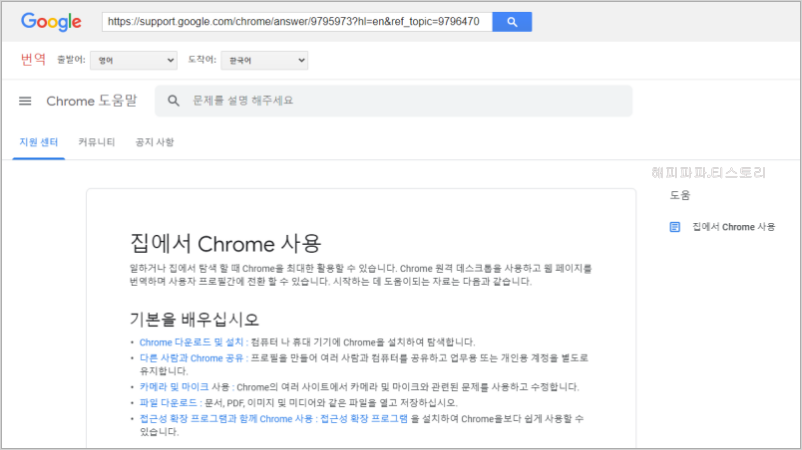Open 접근성 확장 프로그램과 함께 Chrome 사용 link
Viewport: 802px width, 450px height.
226,419
